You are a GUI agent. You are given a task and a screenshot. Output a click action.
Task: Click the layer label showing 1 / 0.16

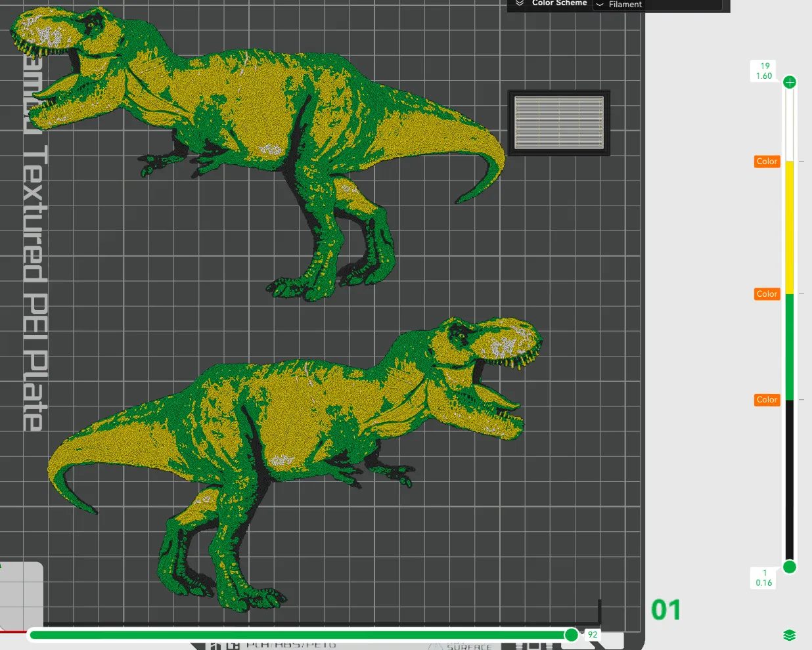click(x=764, y=578)
